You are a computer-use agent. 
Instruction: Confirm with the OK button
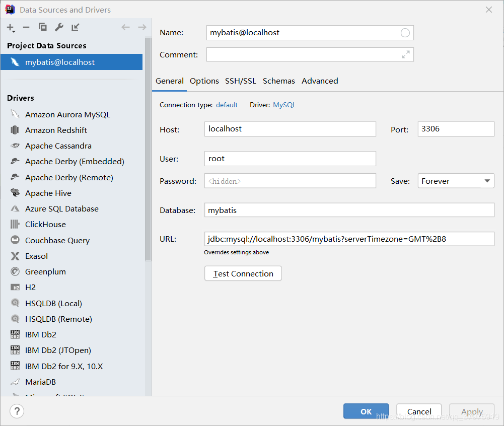(x=366, y=411)
